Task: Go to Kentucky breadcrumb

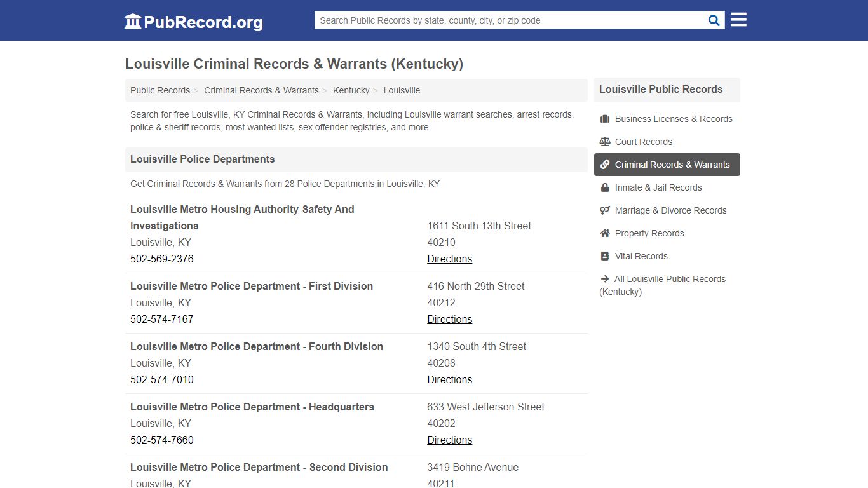Action: coord(351,90)
